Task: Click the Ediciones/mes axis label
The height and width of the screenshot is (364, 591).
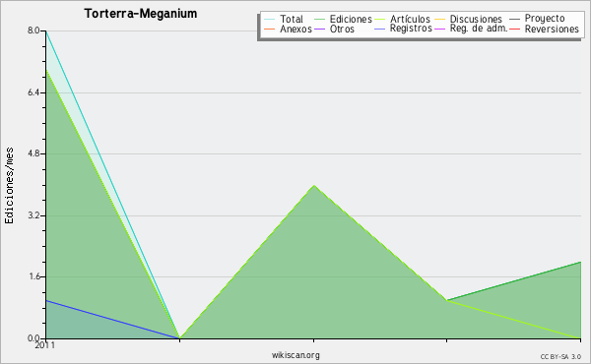Action: pyautogui.click(x=9, y=186)
